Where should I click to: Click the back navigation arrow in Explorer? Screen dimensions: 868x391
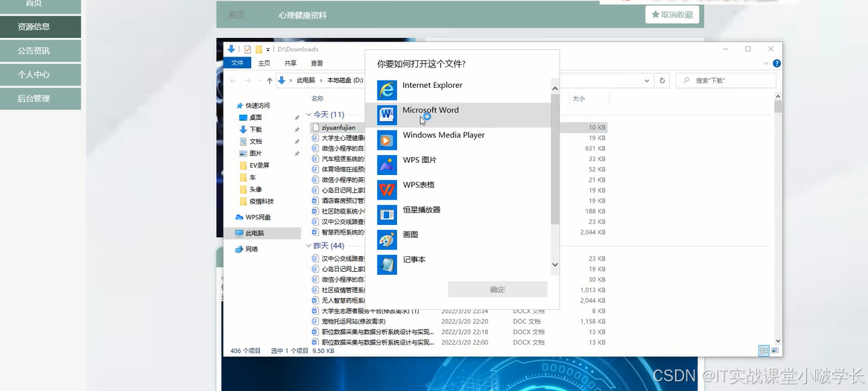coord(233,80)
